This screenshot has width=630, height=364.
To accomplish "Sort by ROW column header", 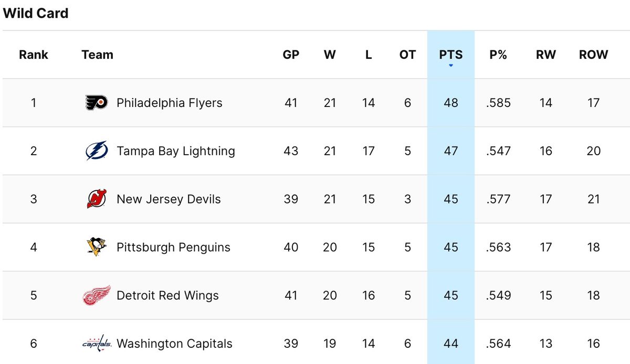I will 594,55.
